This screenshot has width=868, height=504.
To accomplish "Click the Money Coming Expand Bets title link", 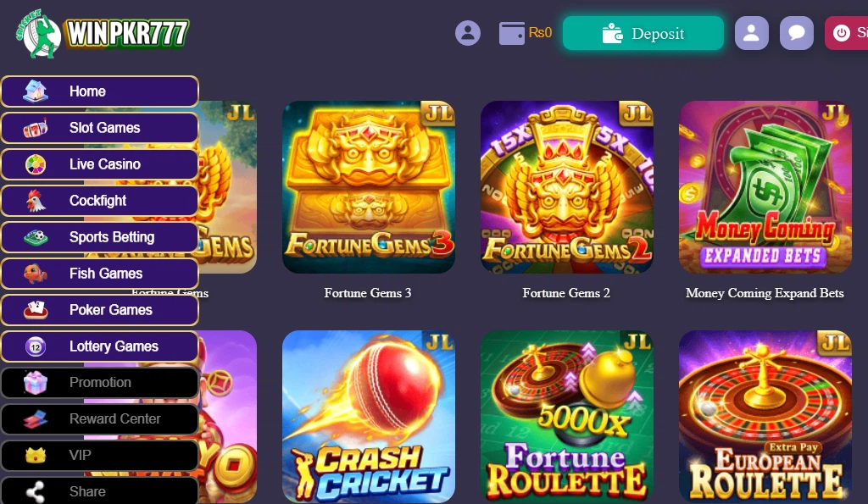I will (x=765, y=293).
